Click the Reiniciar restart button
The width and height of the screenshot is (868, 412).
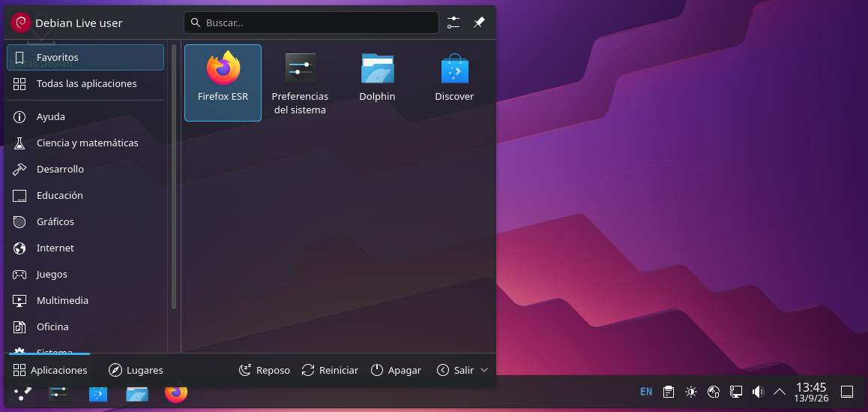point(331,370)
